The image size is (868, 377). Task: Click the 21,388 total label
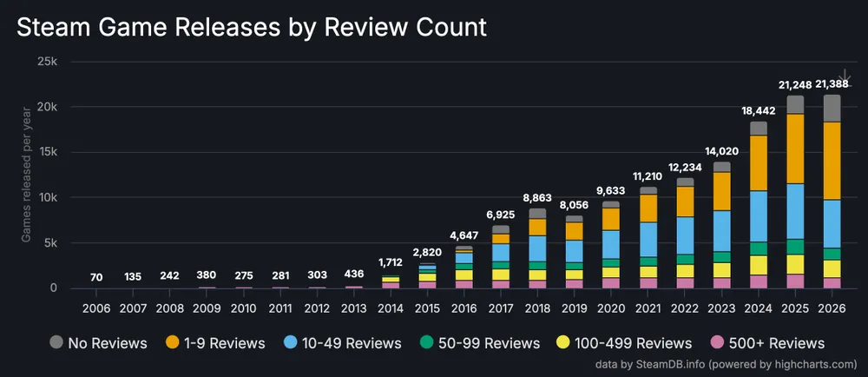pyautogui.click(x=832, y=84)
